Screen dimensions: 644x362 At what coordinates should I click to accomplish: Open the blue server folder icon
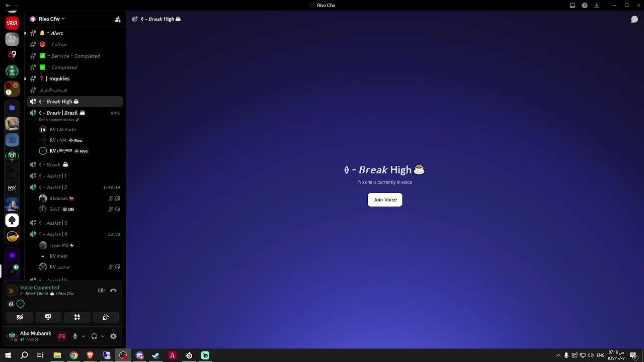point(12,108)
